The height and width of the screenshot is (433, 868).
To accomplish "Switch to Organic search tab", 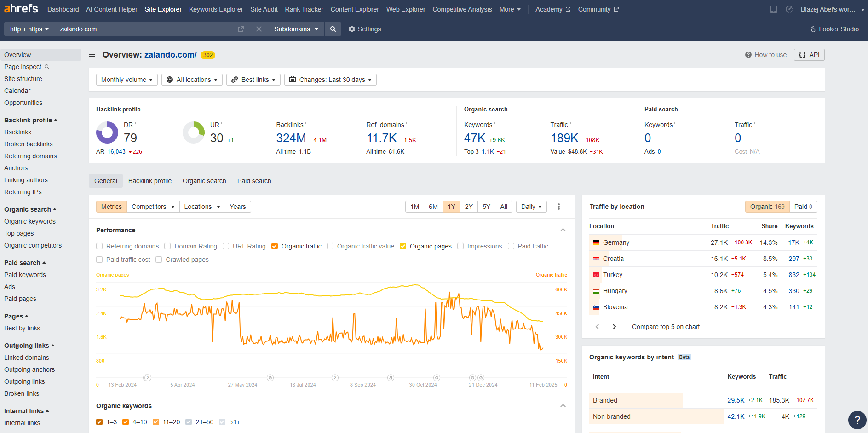I will (x=204, y=181).
